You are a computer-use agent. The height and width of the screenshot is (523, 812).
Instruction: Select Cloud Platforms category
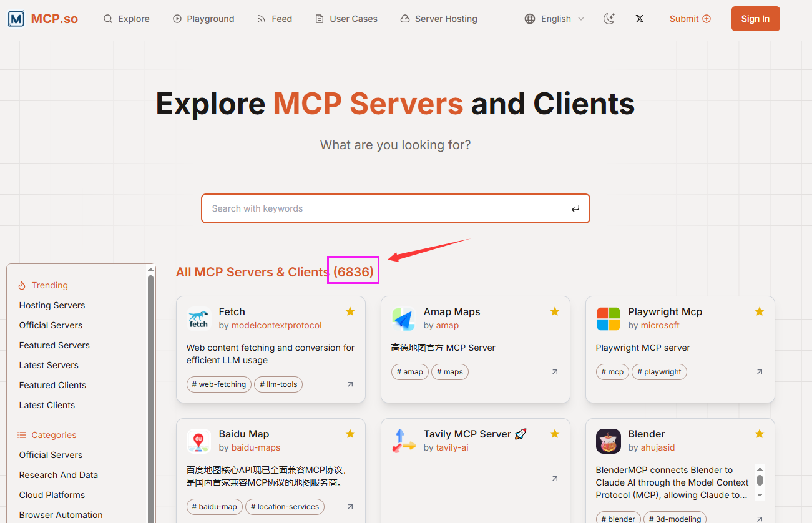point(52,495)
